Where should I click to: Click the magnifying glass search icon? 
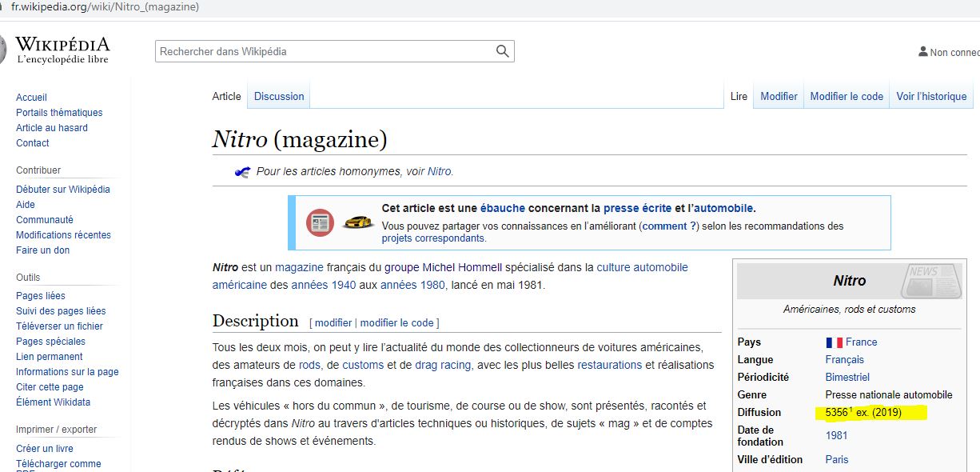coord(502,51)
